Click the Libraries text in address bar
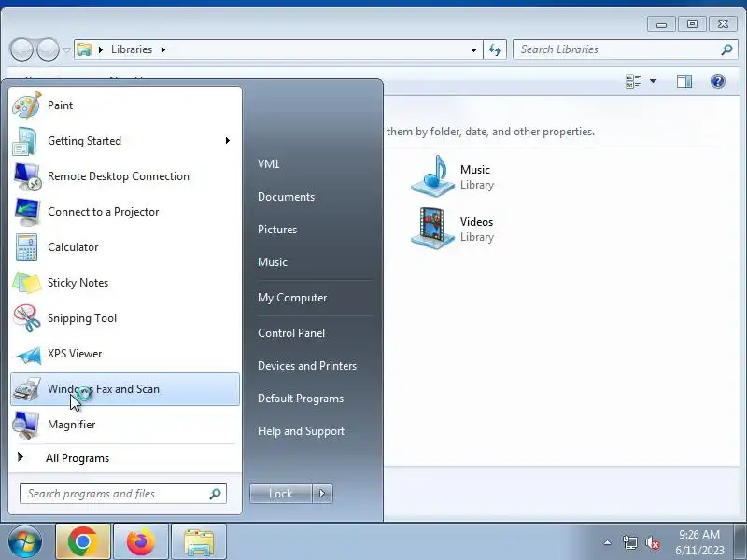Viewport: 747px width, 560px height. tap(132, 49)
